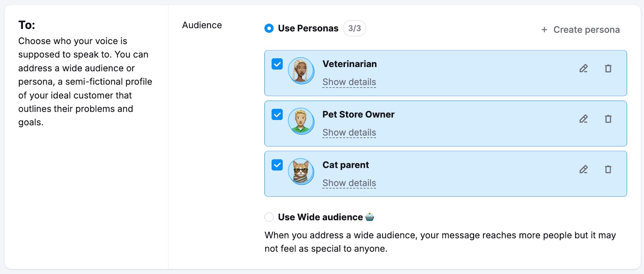Edit the Pet Store Owner persona
Image resolution: width=644 pixels, height=274 pixels.
pos(584,119)
